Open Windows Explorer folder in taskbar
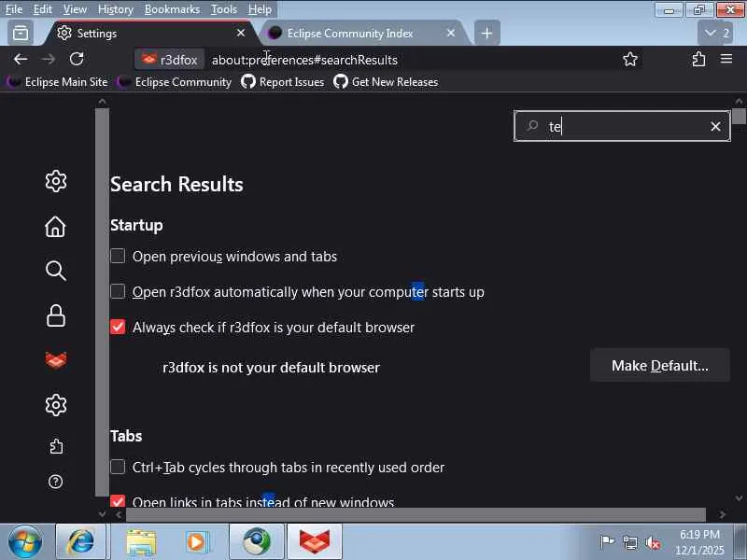Image resolution: width=747 pixels, height=560 pixels. point(141,542)
